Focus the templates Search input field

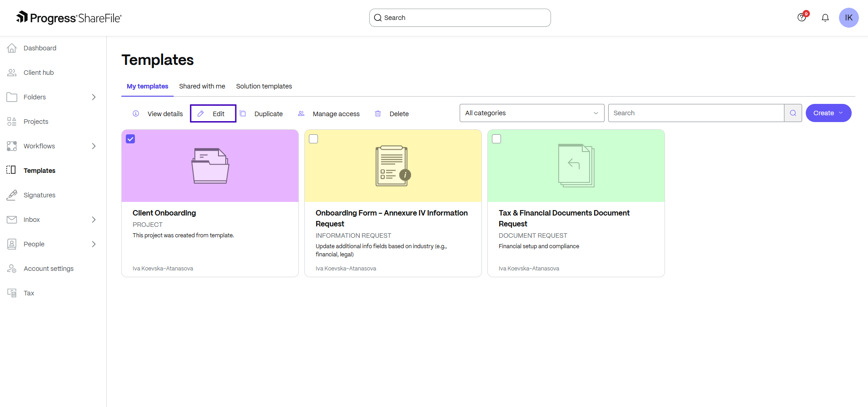coord(696,113)
